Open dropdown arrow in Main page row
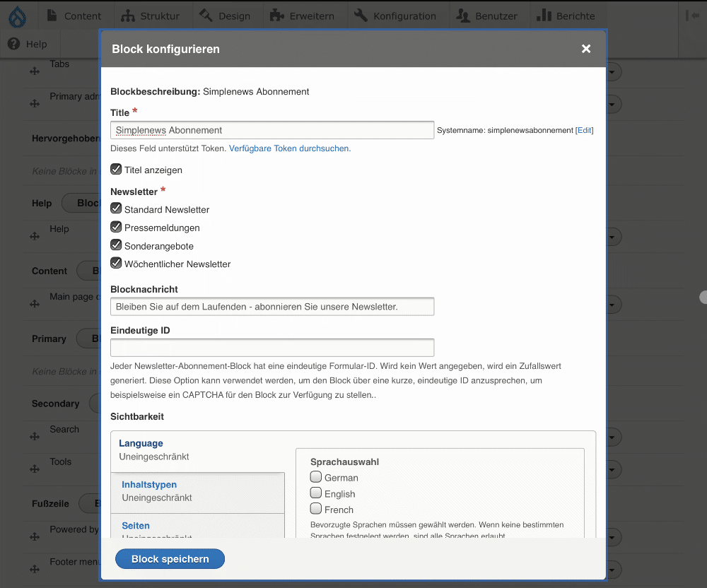The height and width of the screenshot is (588, 707). point(613,305)
